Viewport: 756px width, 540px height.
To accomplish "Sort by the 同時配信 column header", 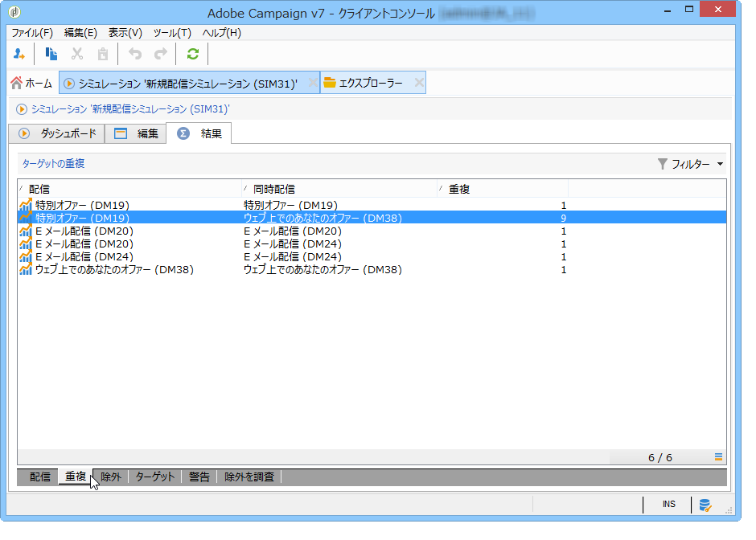I will pos(339,189).
